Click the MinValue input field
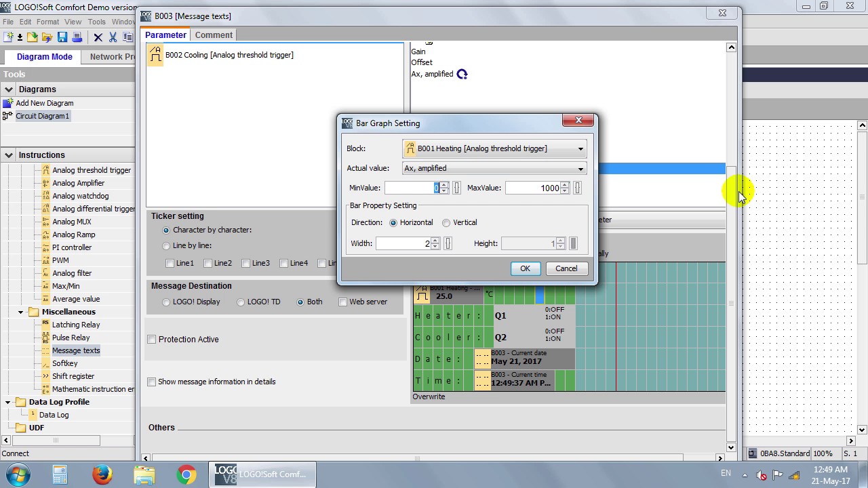 [412, 188]
